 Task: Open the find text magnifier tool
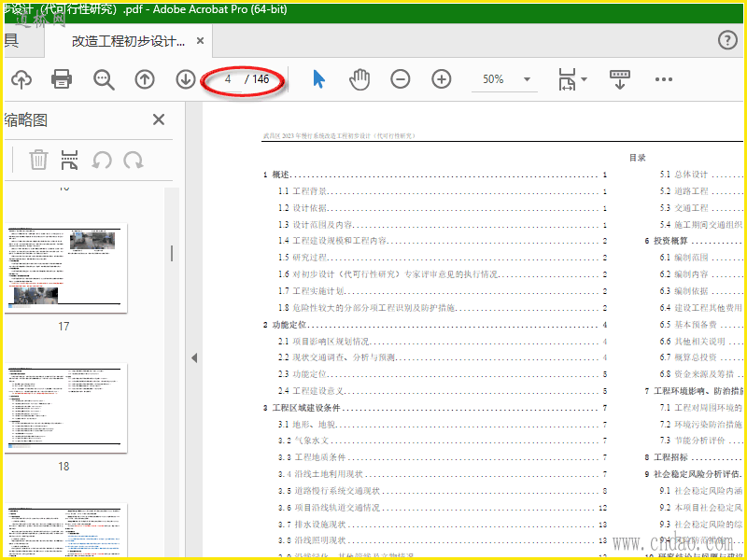click(x=104, y=79)
